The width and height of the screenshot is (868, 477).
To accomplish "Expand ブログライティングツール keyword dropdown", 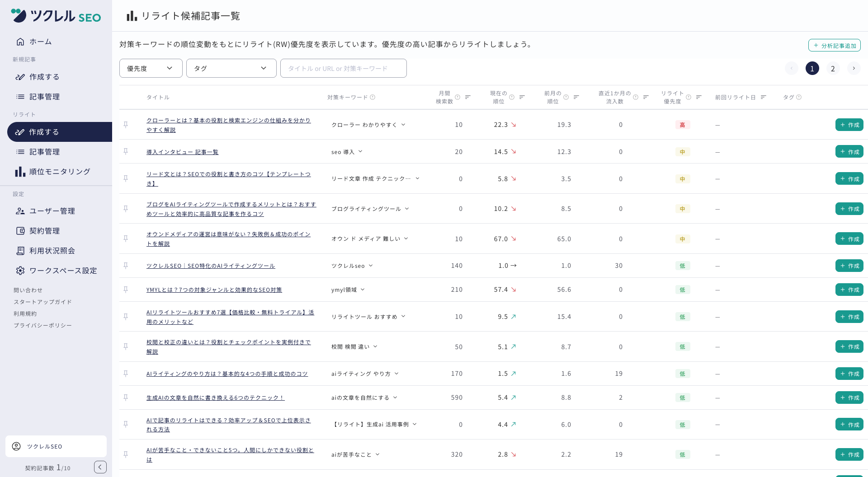I will [407, 209].
